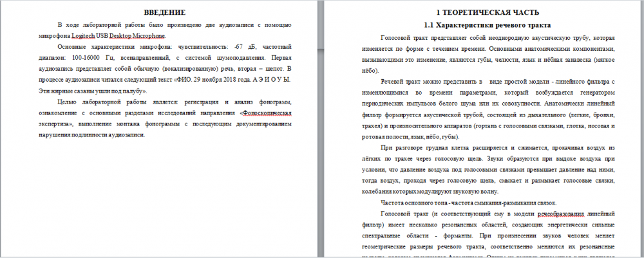Click the gray gap between the two pages

pyautogui.click(x=319, y=129)
